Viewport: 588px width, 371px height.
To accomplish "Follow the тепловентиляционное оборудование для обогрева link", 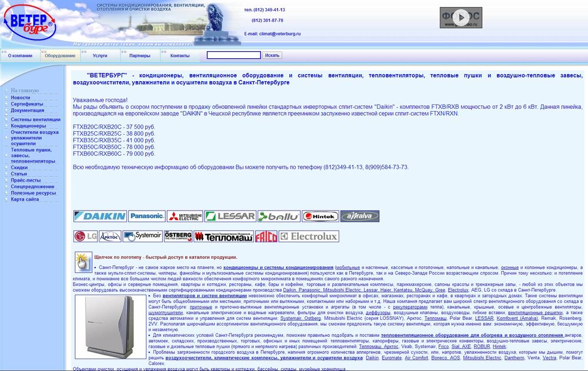I will 473,335.
